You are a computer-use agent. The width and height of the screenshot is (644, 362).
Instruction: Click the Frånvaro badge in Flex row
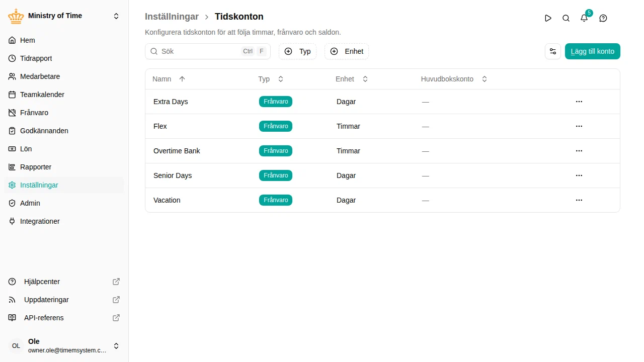(x=276, y=126)
